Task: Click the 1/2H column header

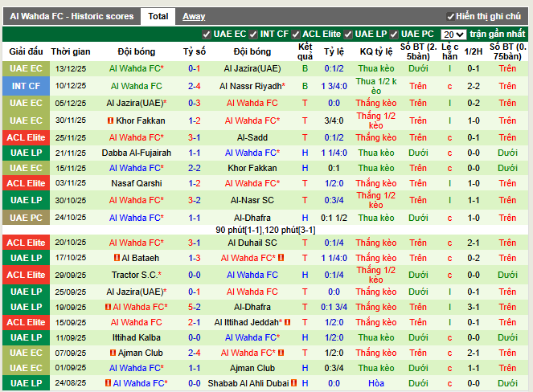Action: coord(474,51)
